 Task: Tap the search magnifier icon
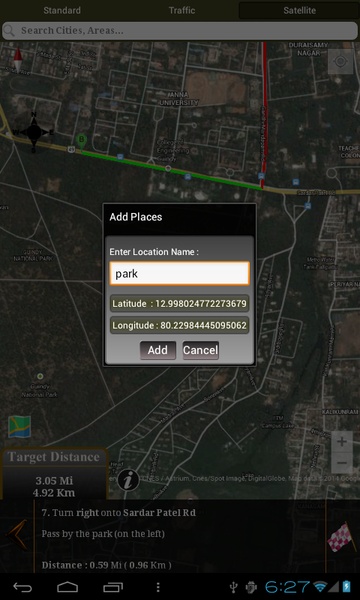click(x=10, y=31)
